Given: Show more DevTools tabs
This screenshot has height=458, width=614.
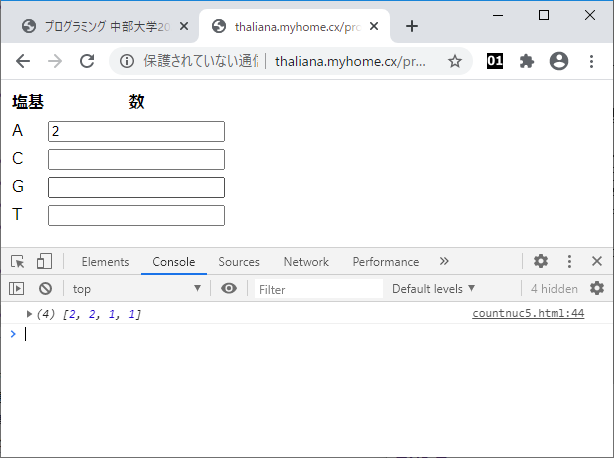Looking at the screenshot, I should point(444,262).
